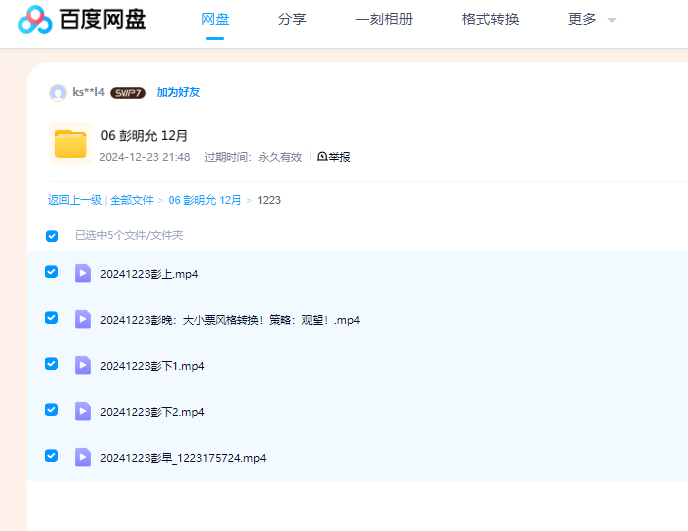Click the user avatar beside ks**l4
Viewport: 688px width, 531px height.
57,93
